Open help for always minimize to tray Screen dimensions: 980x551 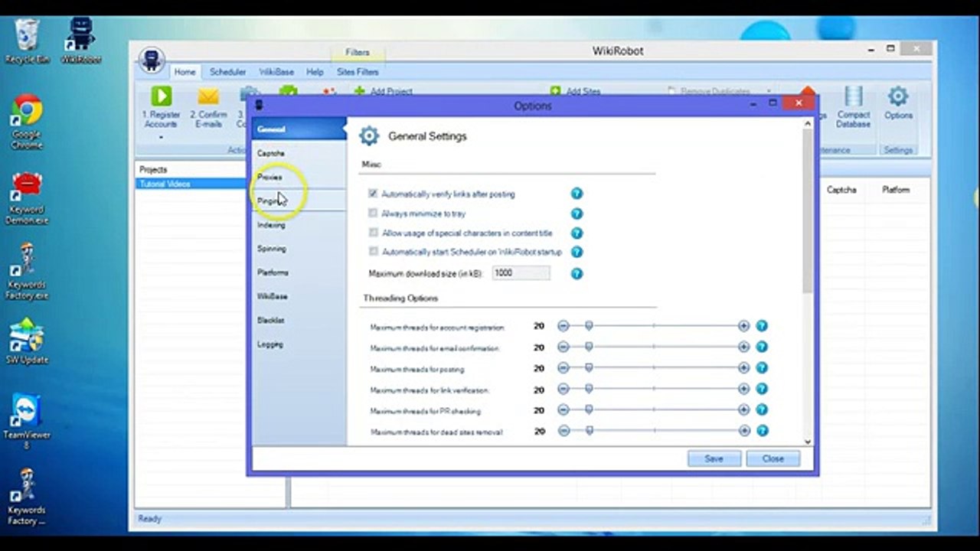(577, 214)
